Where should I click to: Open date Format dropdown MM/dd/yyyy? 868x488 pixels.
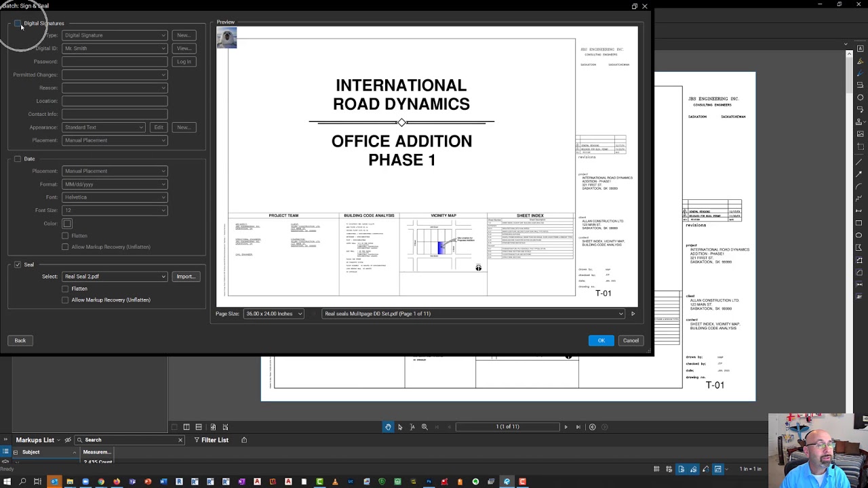click(x=115, y=184)
